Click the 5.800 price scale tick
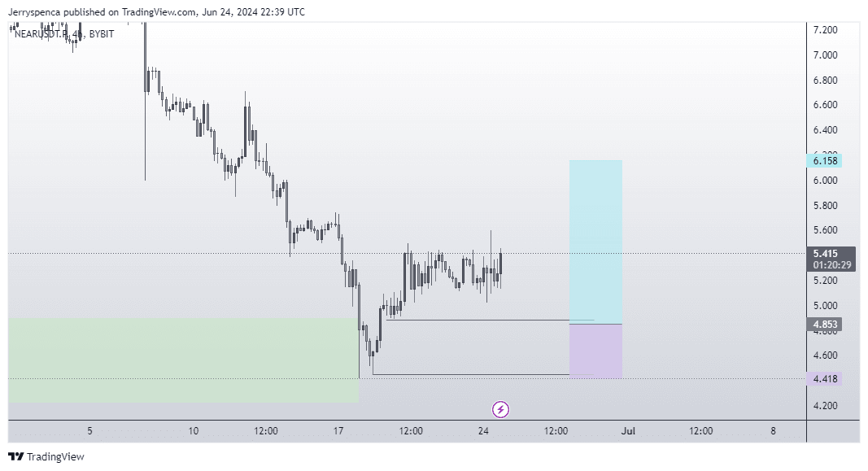Screen dimensions: 868x471 click(826, 206)
